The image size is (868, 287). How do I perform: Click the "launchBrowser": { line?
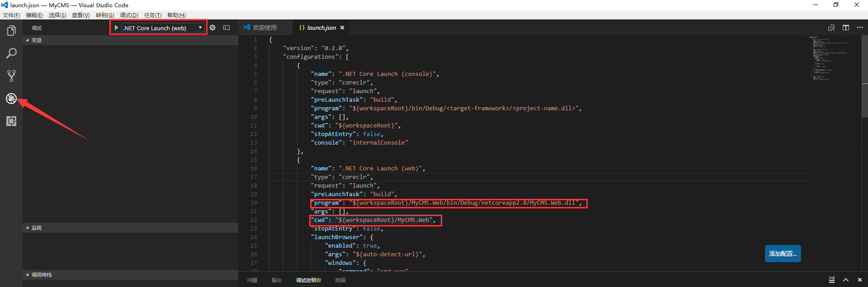point(342,237)
